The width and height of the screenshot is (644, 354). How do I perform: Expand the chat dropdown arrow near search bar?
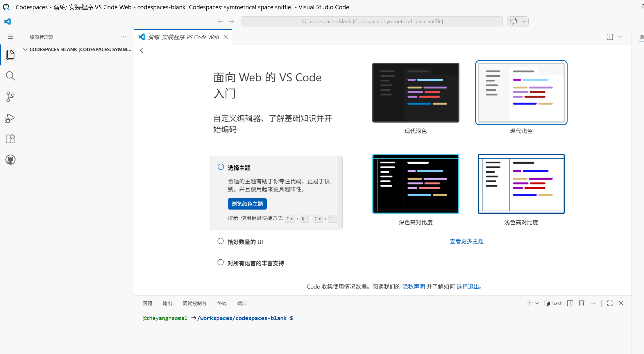click(524, 22)
